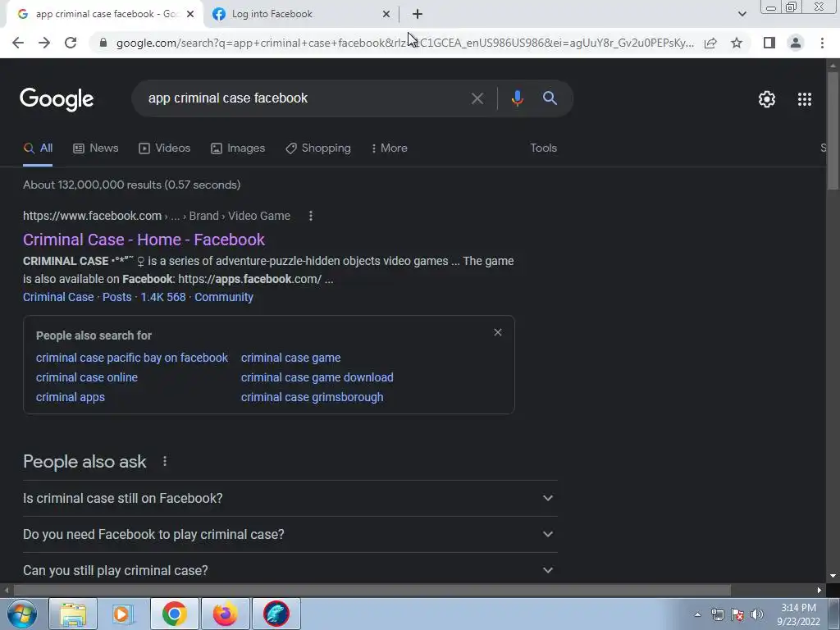
Task: Open the Community sitelink
Action: (223, 297)
